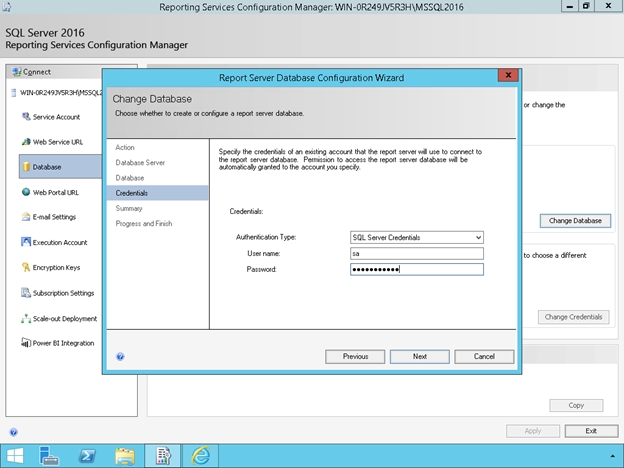Open the Power BI Integration icon

click(x=25, y=343)
